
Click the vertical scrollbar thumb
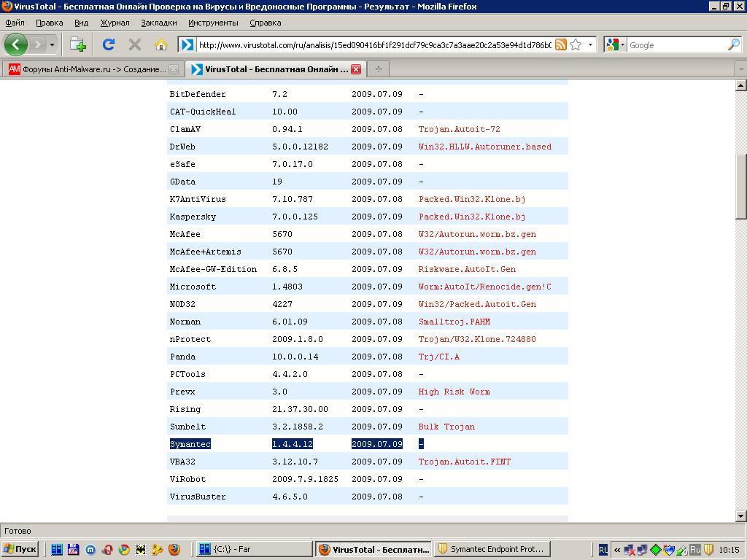[741, 186]
